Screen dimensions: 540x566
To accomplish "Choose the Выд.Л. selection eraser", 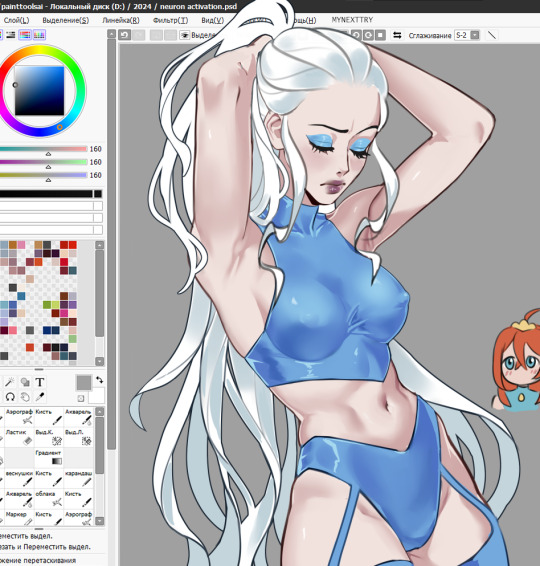I will pyautogui.click(x=78, y=437).
